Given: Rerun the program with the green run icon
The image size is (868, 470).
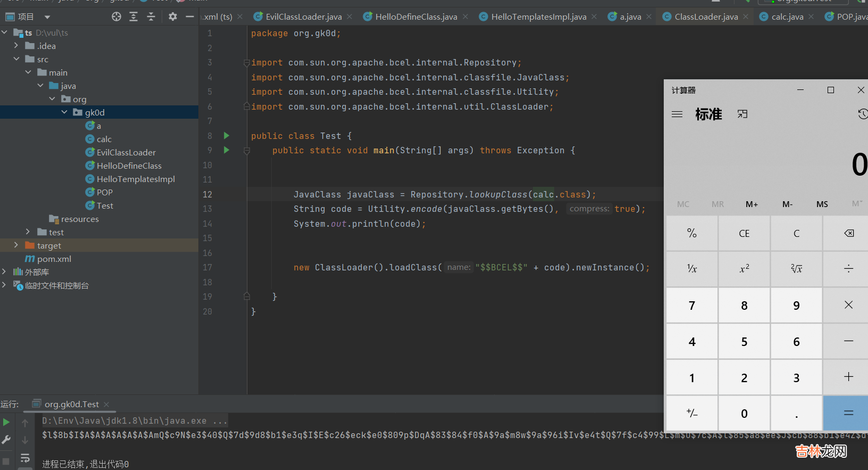Looking at the screenshot, I should 6,422.
